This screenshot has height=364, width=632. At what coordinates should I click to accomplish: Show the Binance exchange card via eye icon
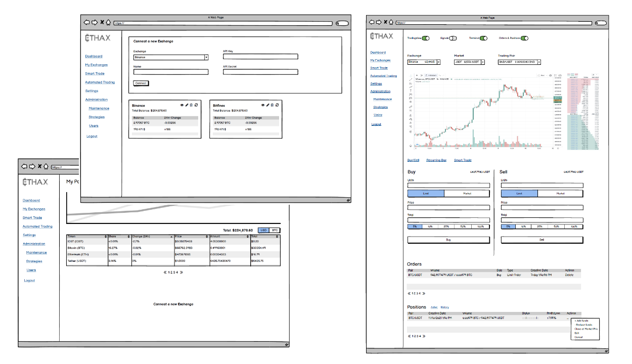pos(182,105)
